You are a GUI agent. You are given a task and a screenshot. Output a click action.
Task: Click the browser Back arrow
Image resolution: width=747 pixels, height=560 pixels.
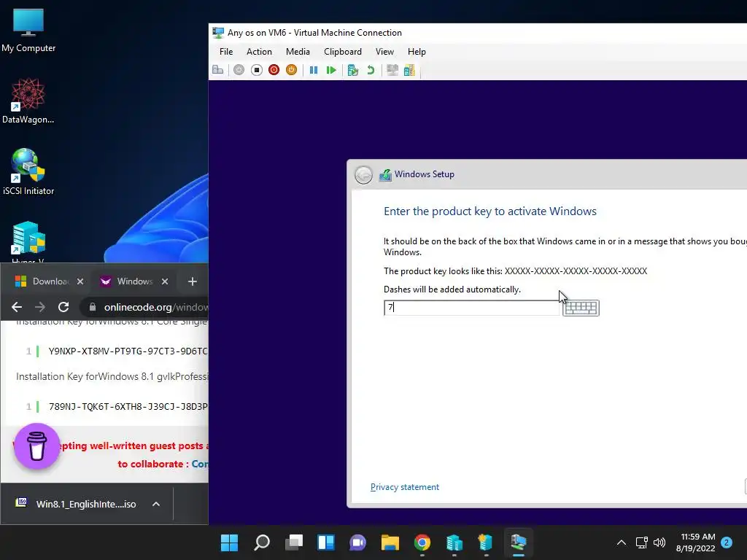pyautogui.click(x=17, y=307)
